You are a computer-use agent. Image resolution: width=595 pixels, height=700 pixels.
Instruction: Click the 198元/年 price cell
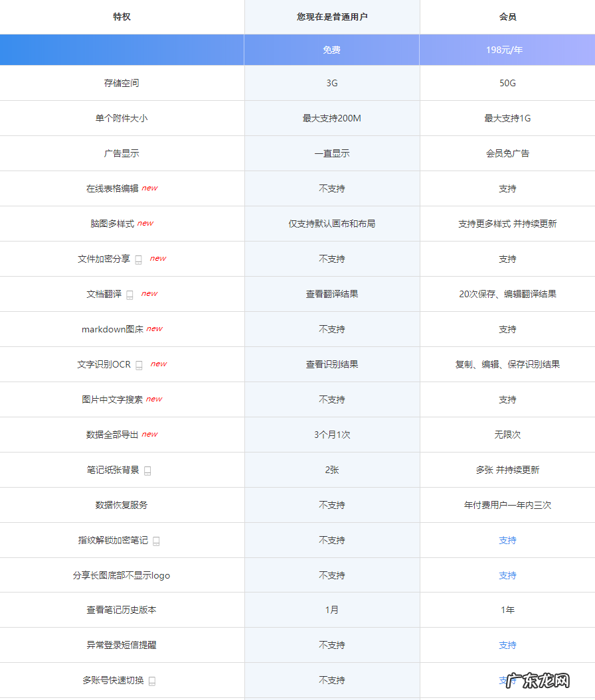coord(507,49)
